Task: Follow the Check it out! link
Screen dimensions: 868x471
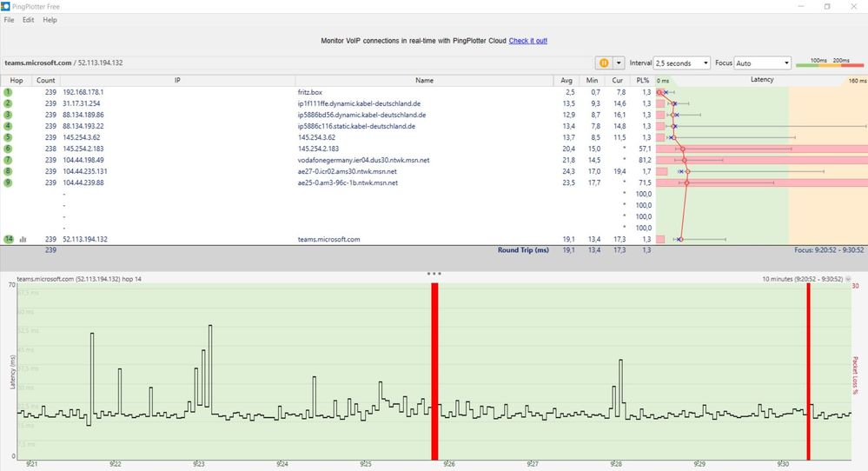Action: pyautogui.click(x=527, y=41)
